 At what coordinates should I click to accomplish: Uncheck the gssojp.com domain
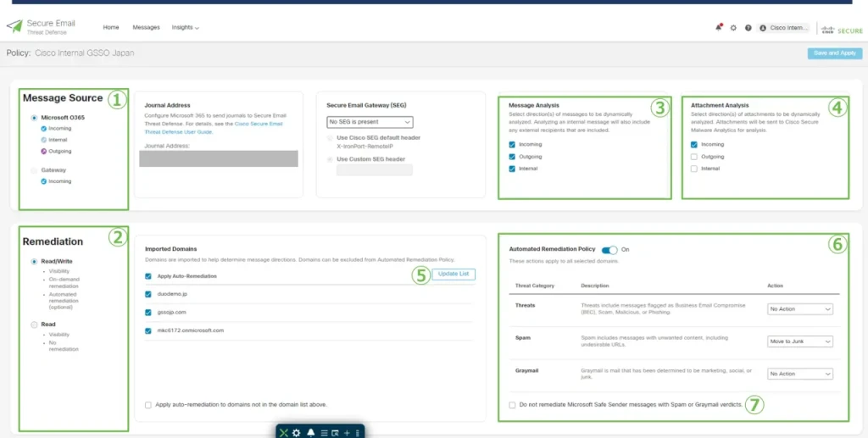point(147,313)
